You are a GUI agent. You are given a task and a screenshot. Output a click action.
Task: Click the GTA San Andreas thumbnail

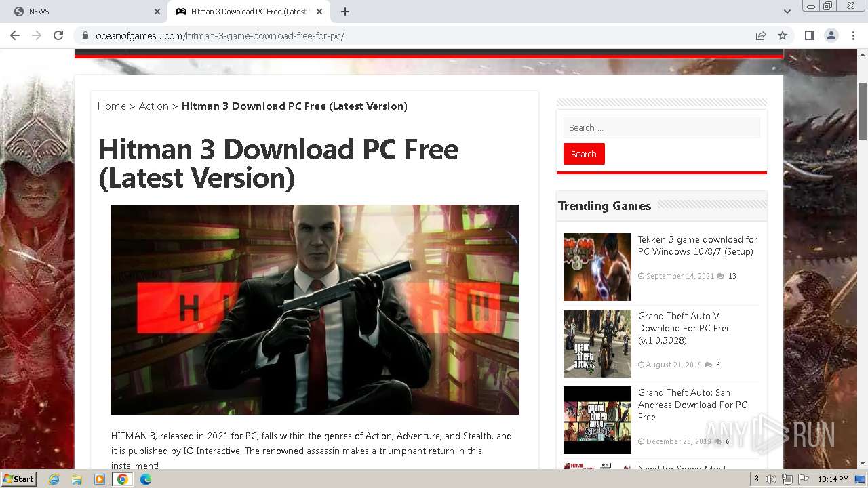click(x=597, y=420)
